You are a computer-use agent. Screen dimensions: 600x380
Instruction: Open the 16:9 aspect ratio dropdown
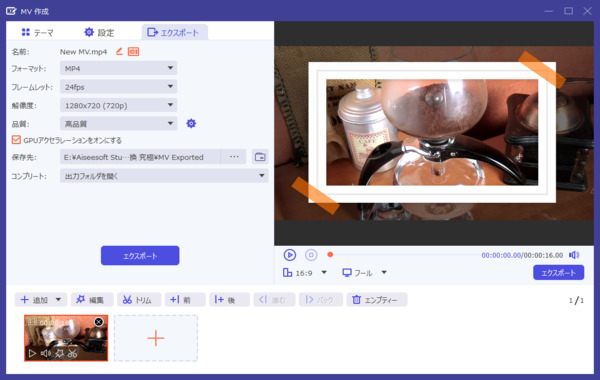click(305, 273)
